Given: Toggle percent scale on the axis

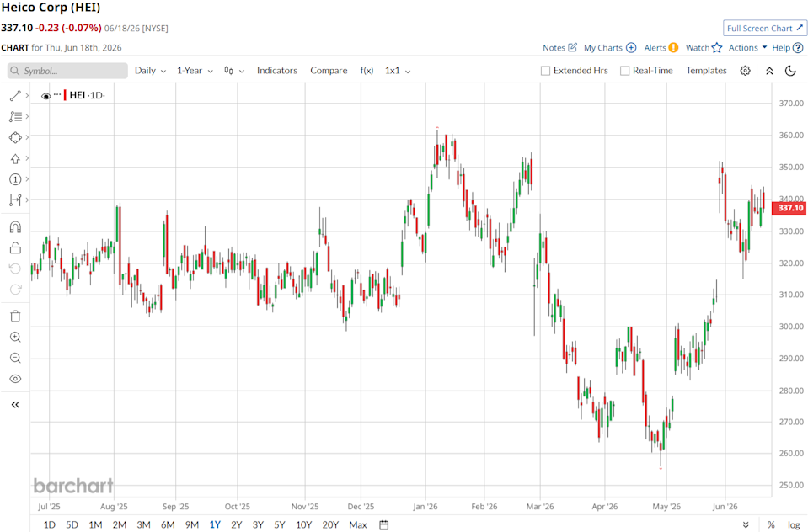Looking at the screenshot, I should 771,524.
